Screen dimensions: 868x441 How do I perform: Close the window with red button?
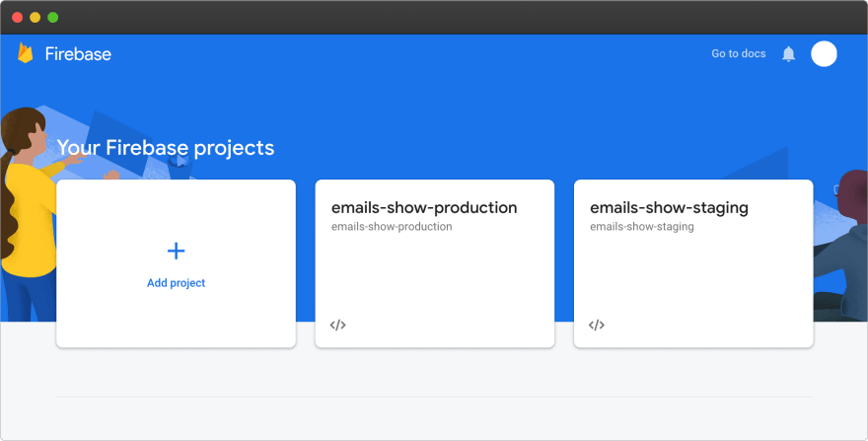[17, 17]
